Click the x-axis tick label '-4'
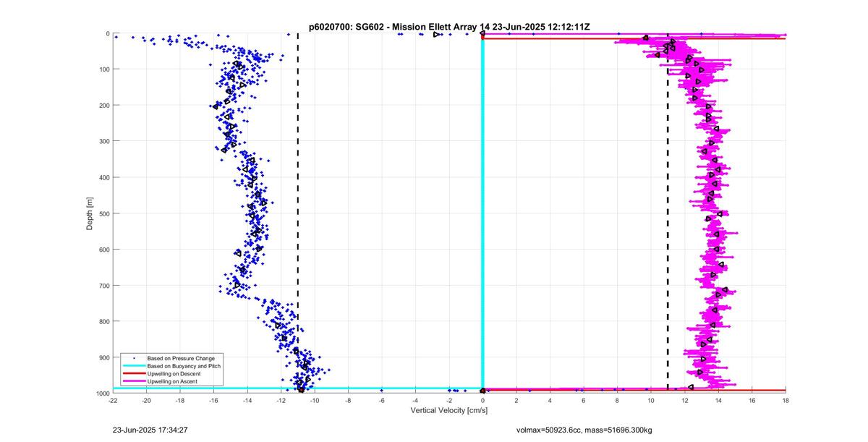The image size is (868, 442). coord(416,400)
